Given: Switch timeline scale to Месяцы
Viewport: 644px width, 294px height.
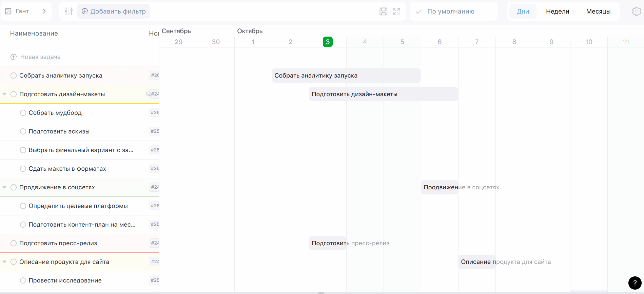Looking at the screenshot, I should click(x=598, y=12).
